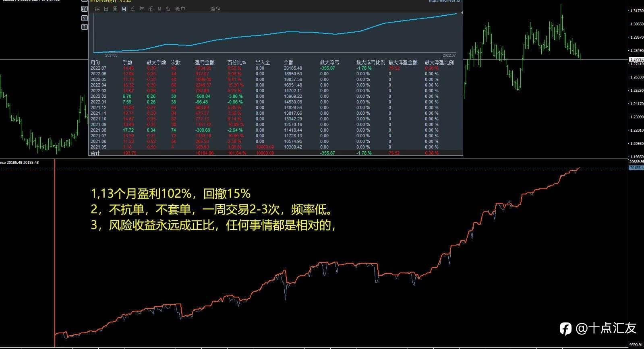Select the 2021.09 month row
The image size is (644, 349).
coord(275,124)
